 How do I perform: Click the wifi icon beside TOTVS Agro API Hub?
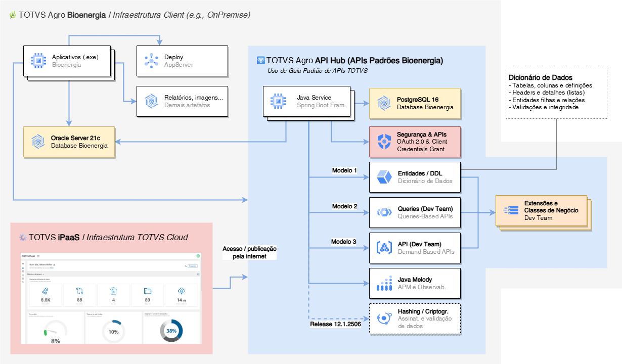[261, 61]
